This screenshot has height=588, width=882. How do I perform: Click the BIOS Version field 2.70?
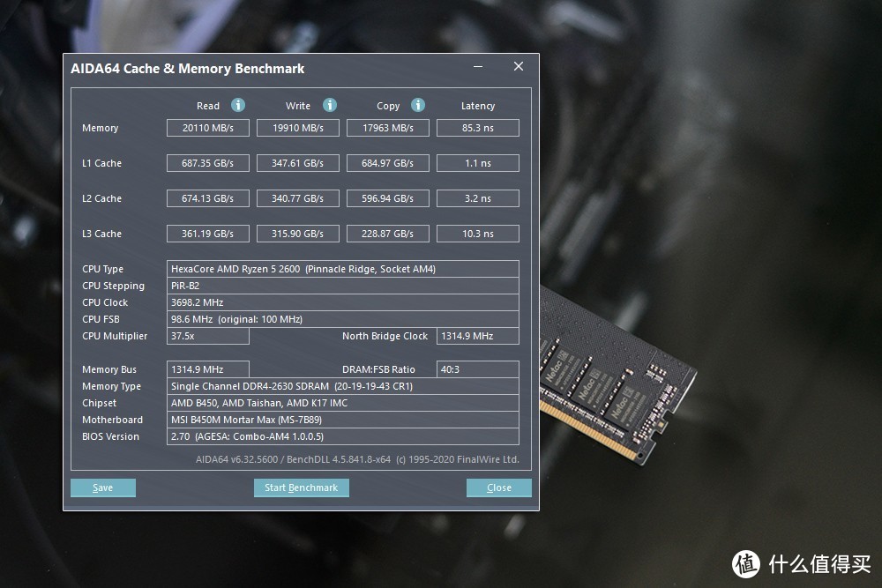(x=343, y=436)
